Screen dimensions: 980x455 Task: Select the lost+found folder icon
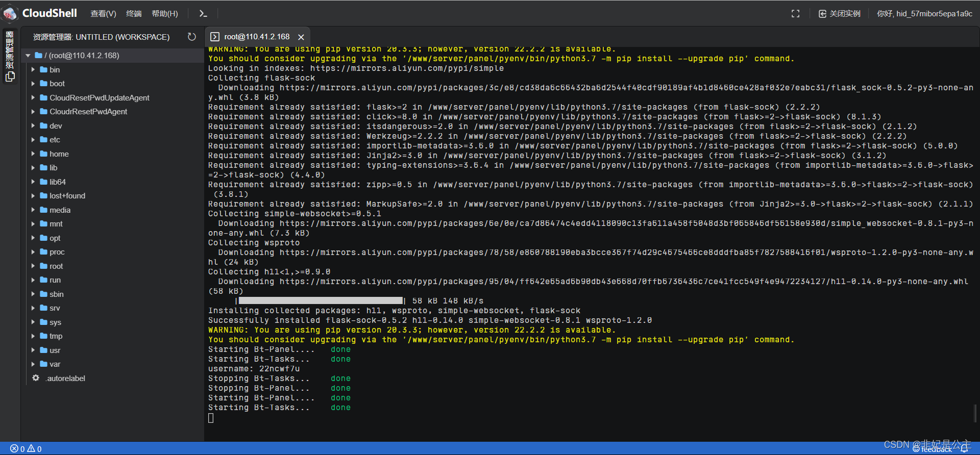[44, 196]
